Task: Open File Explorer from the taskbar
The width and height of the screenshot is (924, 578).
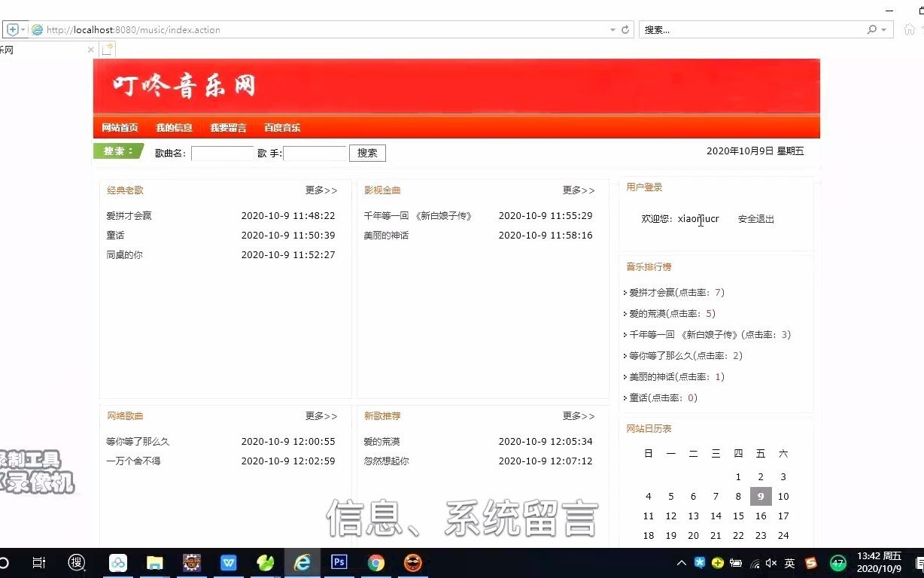Action: tap(154, 562)
